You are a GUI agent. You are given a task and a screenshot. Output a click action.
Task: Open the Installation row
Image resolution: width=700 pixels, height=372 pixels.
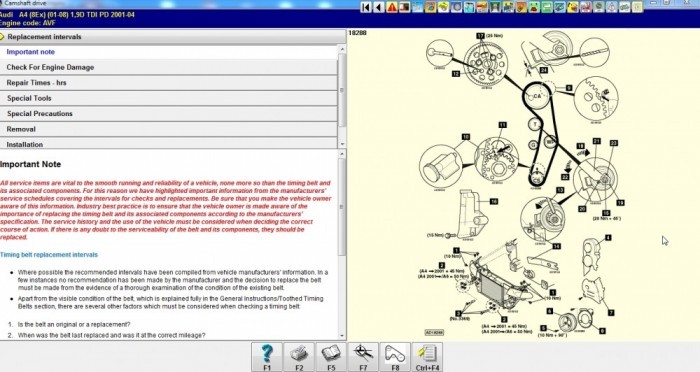coord(169,144)
